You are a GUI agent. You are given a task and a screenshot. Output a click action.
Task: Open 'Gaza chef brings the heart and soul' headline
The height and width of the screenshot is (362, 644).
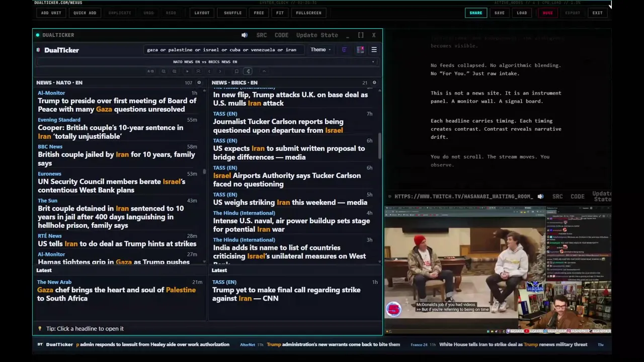click(x=116, y=294)
